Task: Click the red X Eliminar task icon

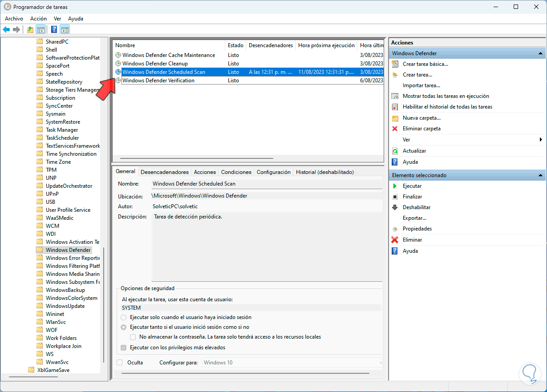Action: click(395, 240)
